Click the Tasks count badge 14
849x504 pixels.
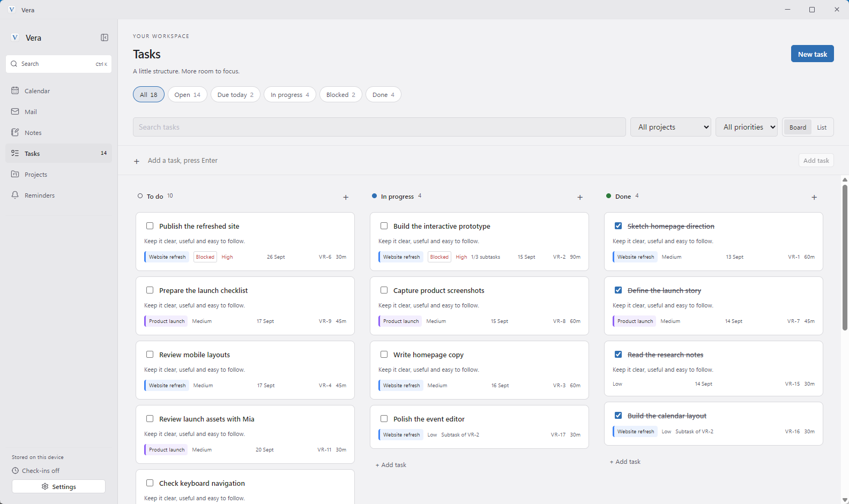pos(103,153)
